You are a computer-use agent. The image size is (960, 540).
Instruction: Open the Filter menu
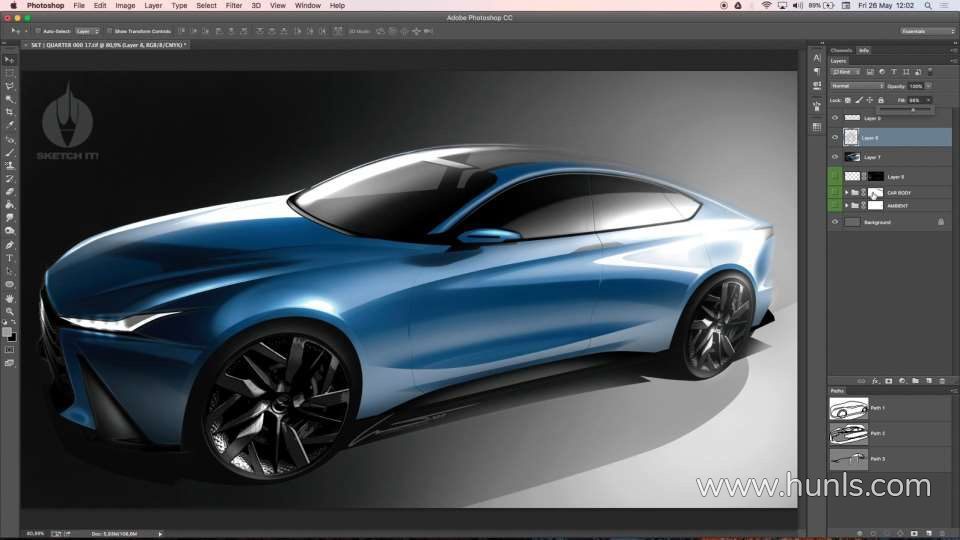(x=233, y=5)
